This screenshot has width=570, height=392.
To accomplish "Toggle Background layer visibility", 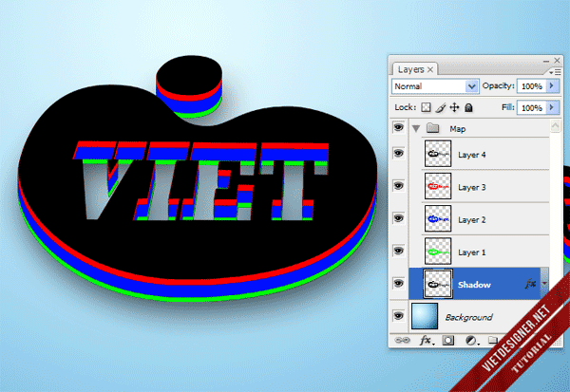I will [x=398, y=315].
